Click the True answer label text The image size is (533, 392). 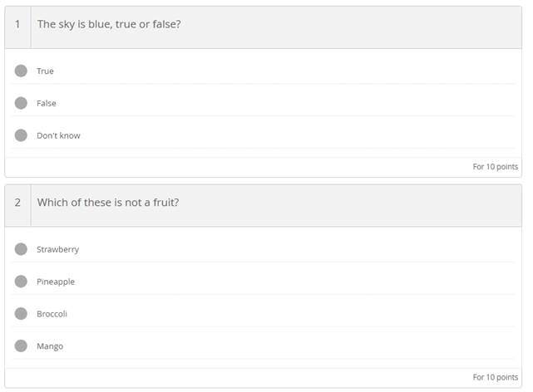(x=45, y=71)
